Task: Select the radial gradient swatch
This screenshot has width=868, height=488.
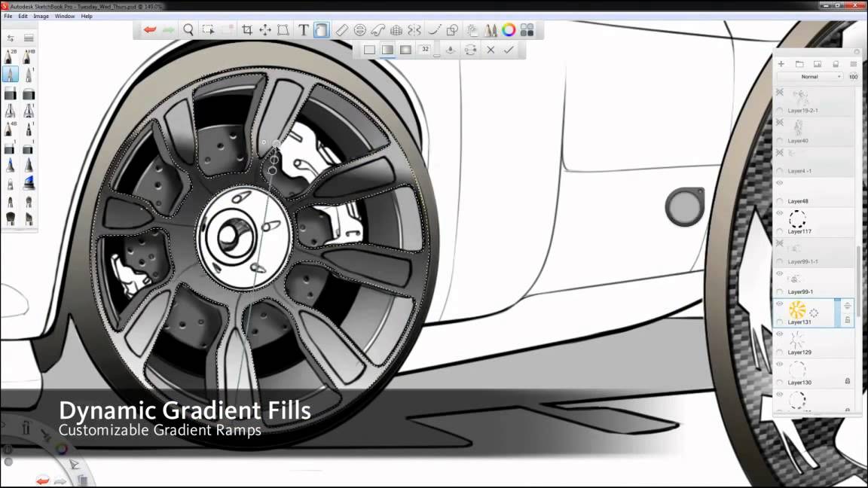Action: coord(405,50)
